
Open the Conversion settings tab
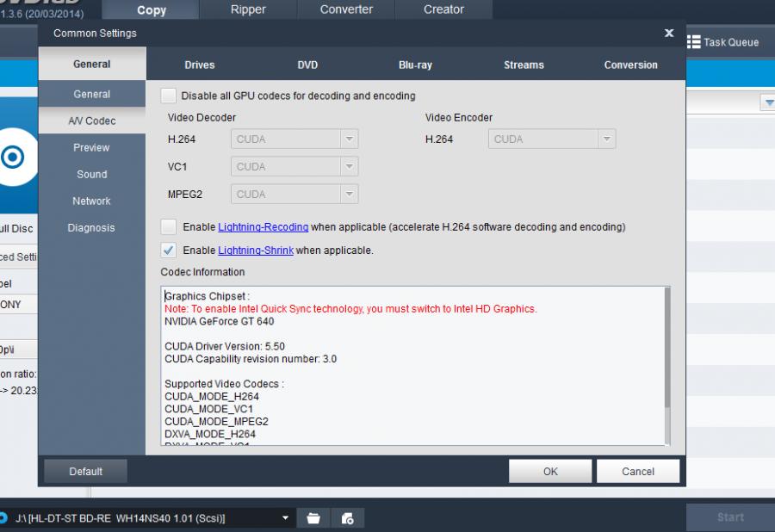[630, 65]
